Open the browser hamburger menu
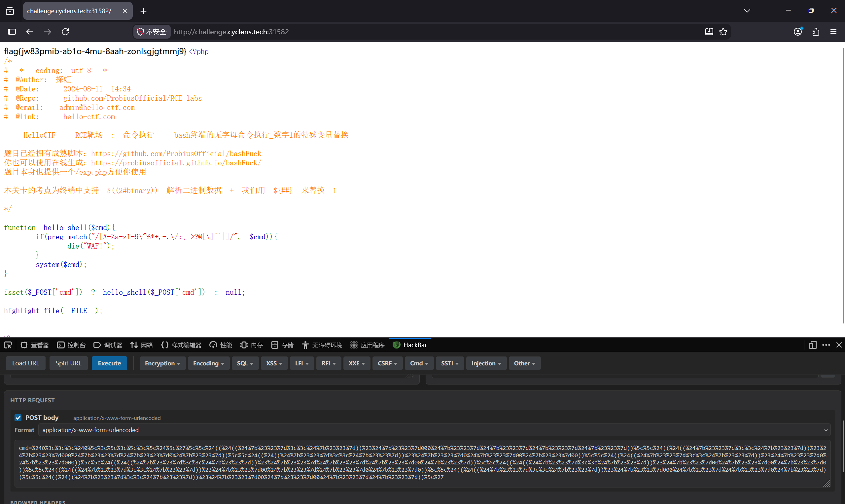Image resolution: width=845 pixels, height=504 pixels. point(833,32)
